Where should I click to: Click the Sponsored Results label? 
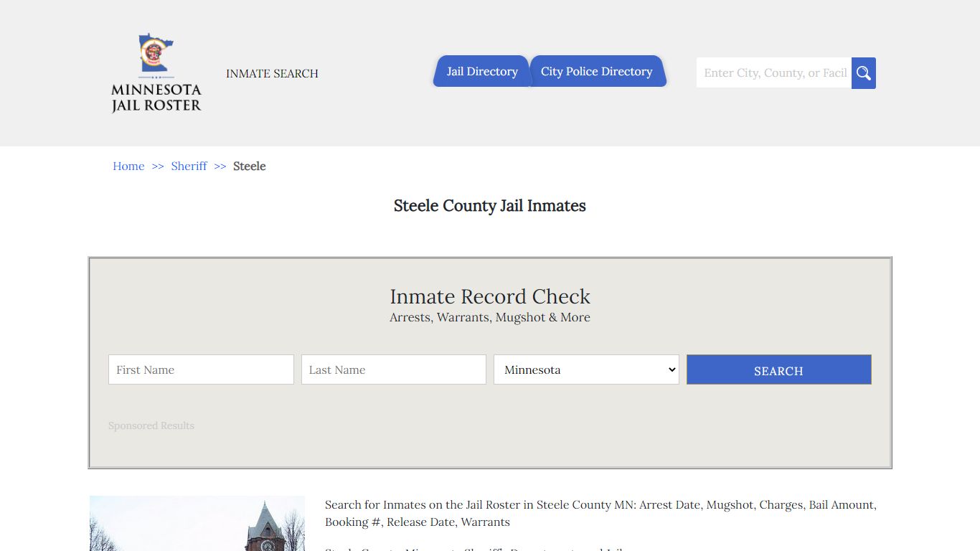coord(151,425)
